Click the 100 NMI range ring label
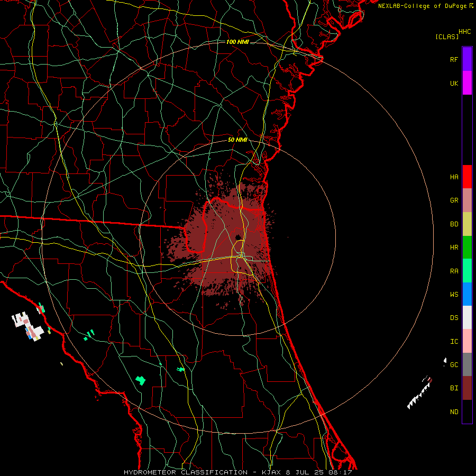Screen dimensions: 476x476 point(237,42)
